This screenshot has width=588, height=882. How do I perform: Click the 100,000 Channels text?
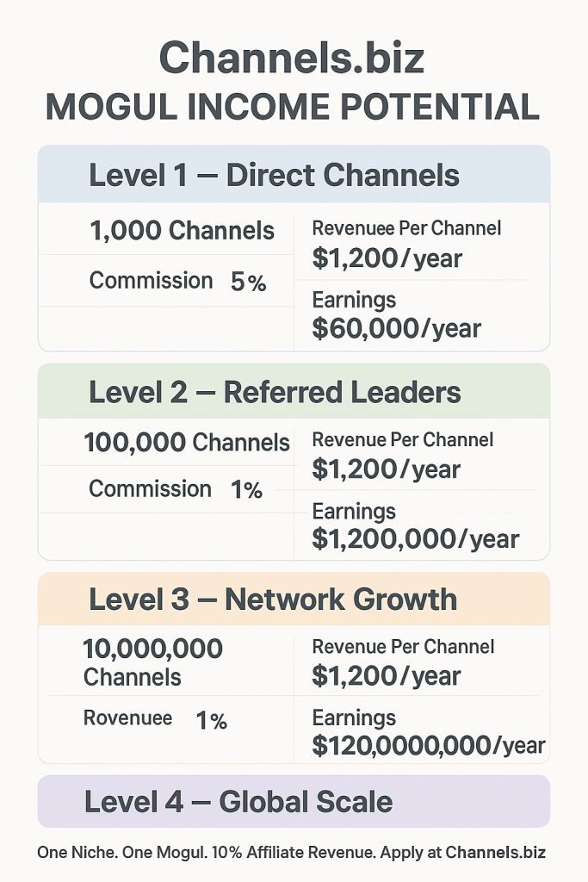point(187,443)
